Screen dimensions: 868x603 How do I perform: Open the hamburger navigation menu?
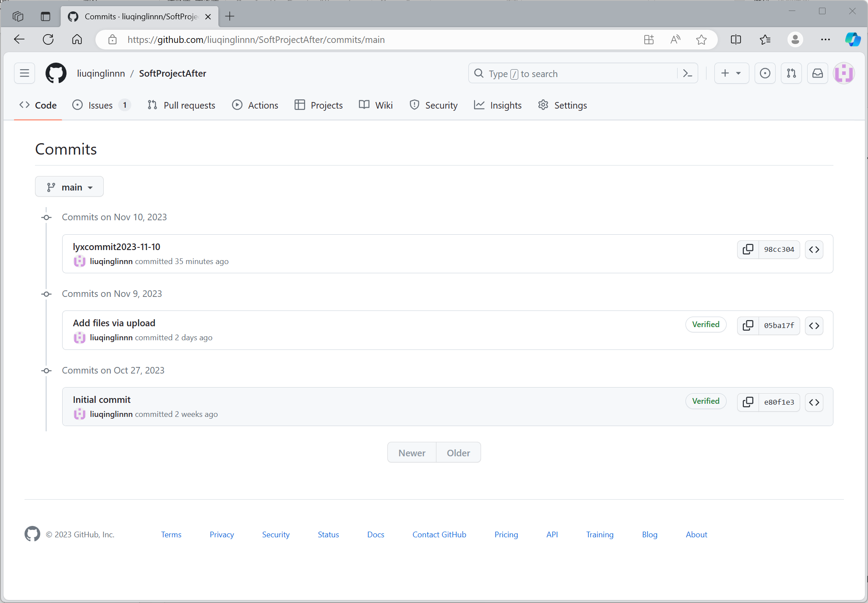click(x=25, y=74)
